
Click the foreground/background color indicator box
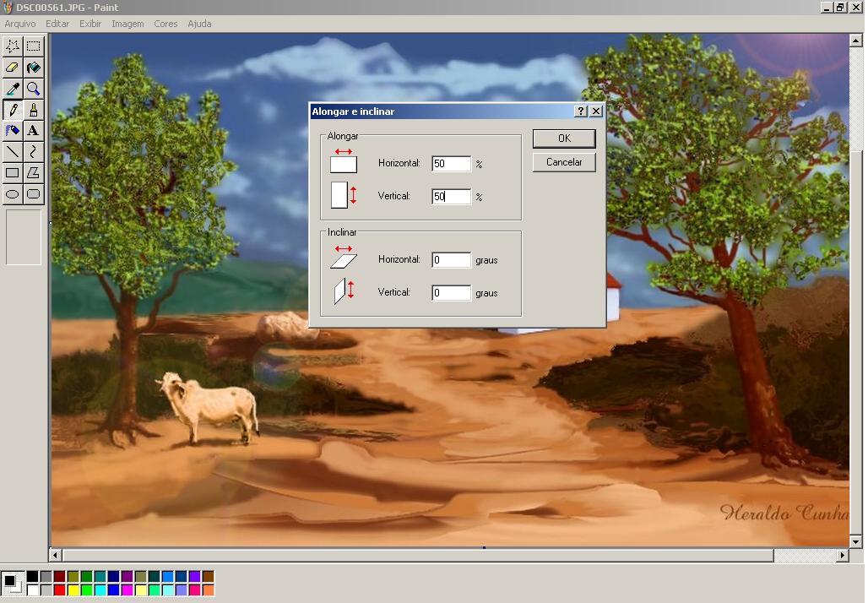pyautogui.click(x=13, y=584)
